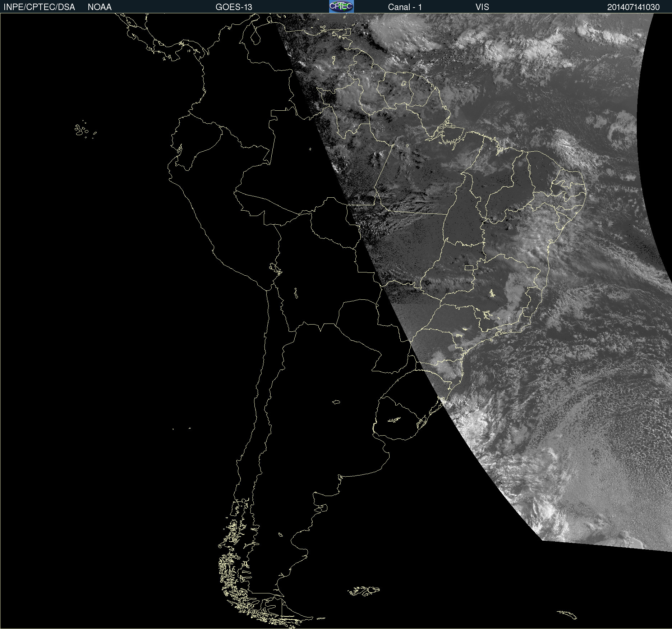Click the Canal - 1 channel label
This screenshot has height=629, width=672.
[405, 7]
